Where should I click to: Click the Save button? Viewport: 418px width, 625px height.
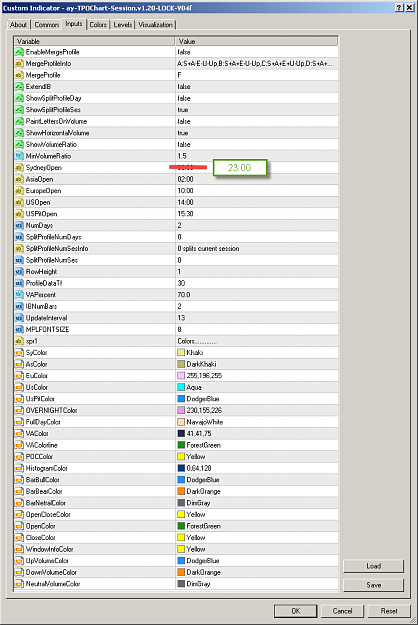[x=373, y=585]
